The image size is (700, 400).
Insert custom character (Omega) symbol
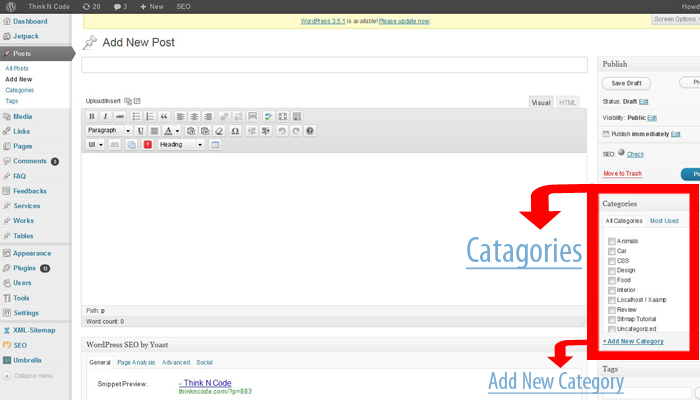(235, 131)
